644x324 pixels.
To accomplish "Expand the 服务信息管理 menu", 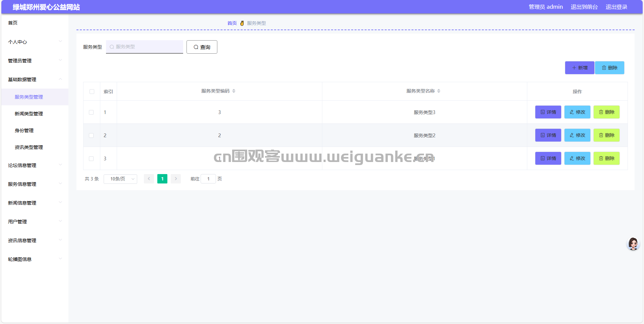I will [35, 184].
